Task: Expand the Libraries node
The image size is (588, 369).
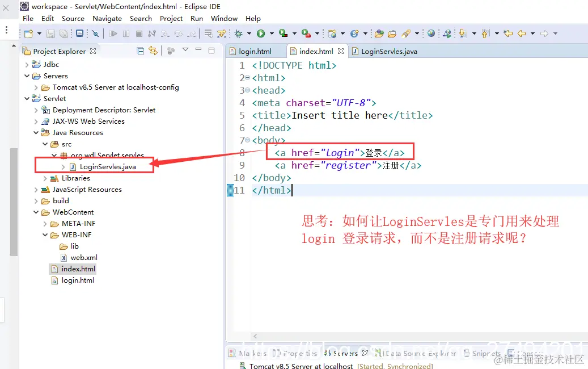Action: tap(45, 178)
